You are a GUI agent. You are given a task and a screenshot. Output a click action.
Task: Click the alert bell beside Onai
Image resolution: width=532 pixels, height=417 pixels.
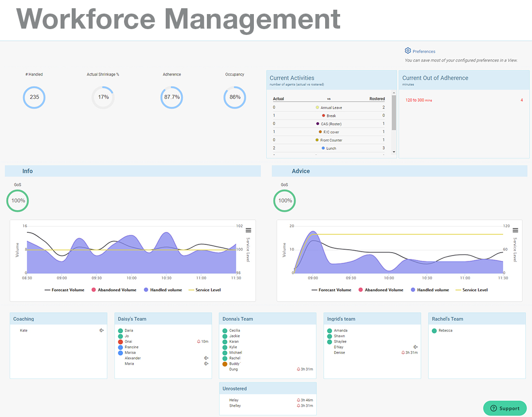tap(199, 341)
